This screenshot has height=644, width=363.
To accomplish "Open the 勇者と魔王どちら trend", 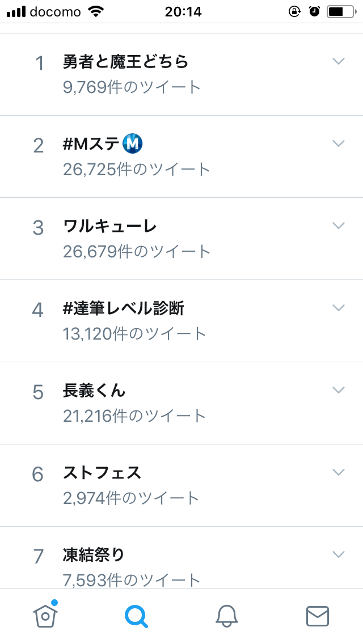I will click(x=125, y=62).
